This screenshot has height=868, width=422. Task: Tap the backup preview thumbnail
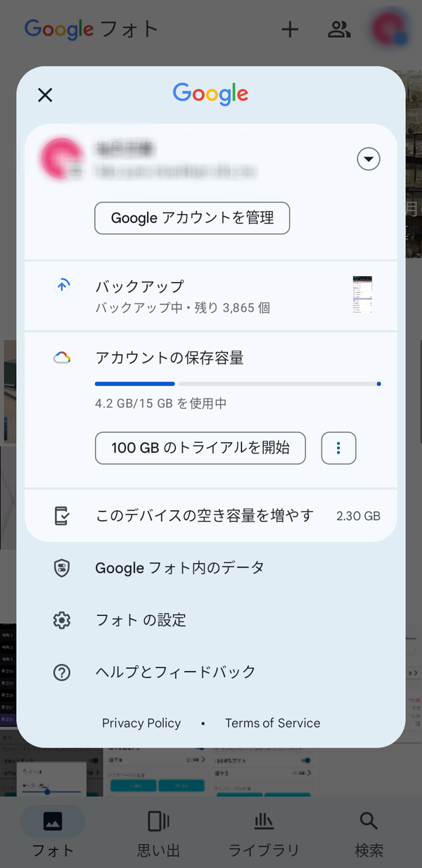pos(362,294)
